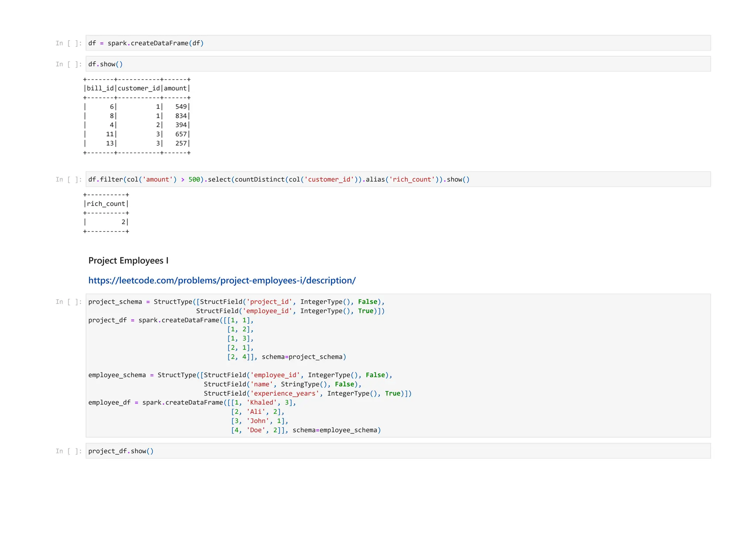The image size is (756, 534).
Task: Click the df.filter rich_count code cell
Action: [x=398, y=179]
